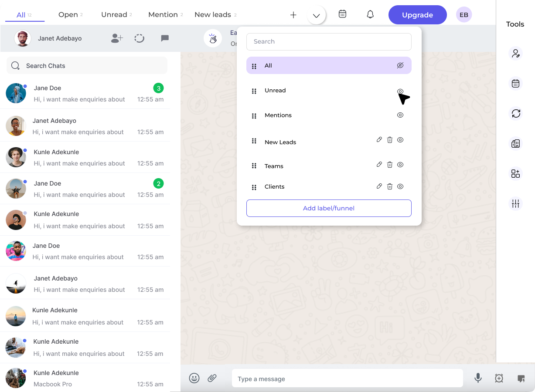Viewport: 535px width, 392px height.
Task: Open the calendar icon in top bar
Action: click(343, 14)
